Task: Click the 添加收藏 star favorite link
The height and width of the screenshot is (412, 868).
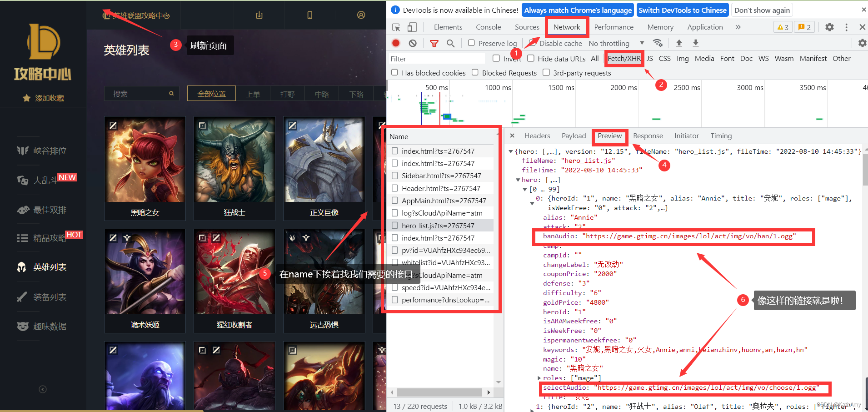Action: (x=43, y=98)
